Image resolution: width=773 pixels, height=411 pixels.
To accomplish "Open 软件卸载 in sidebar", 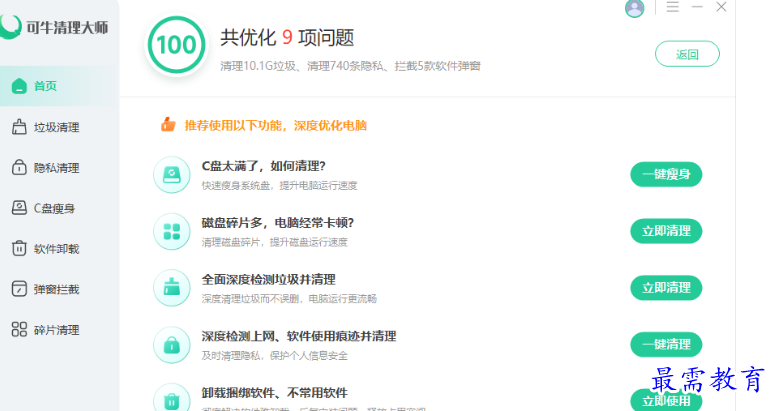I will (x=59, y=249).
